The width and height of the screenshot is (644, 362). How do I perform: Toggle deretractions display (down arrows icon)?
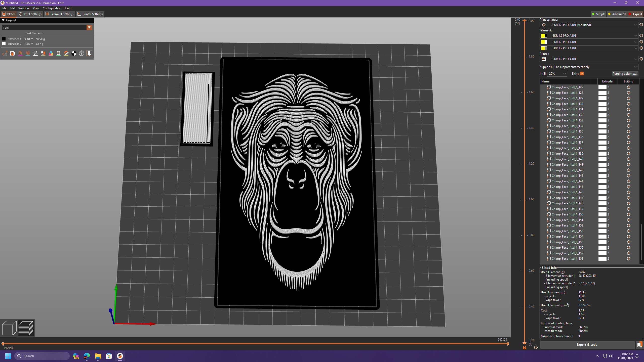pos(28,53)
